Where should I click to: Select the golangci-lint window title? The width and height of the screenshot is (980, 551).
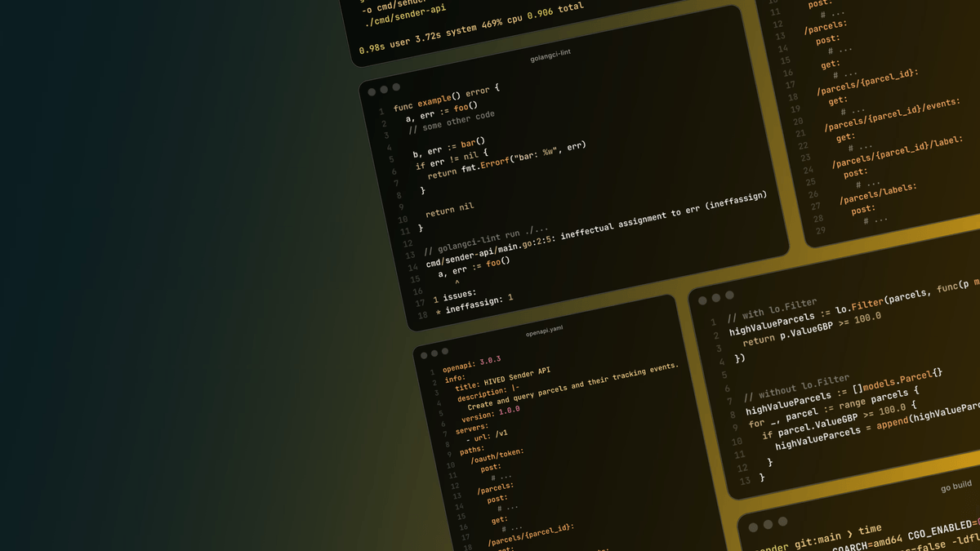click(550, 55)
